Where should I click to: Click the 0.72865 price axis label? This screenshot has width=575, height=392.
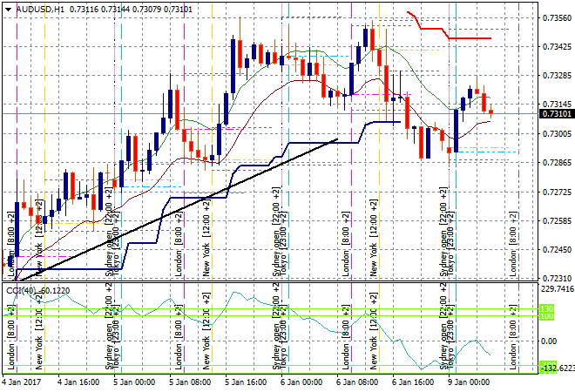pyautogui.click(x=557, y=162)
